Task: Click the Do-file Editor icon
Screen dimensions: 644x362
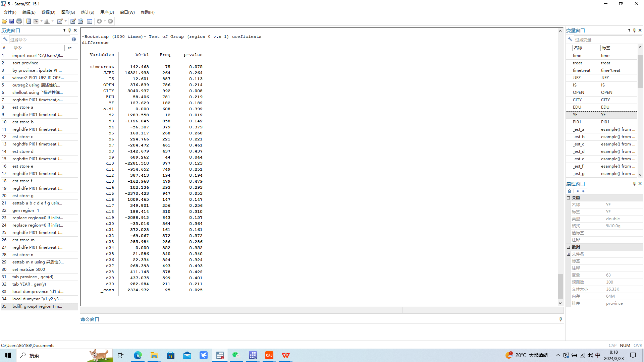Action: point(60,21)
